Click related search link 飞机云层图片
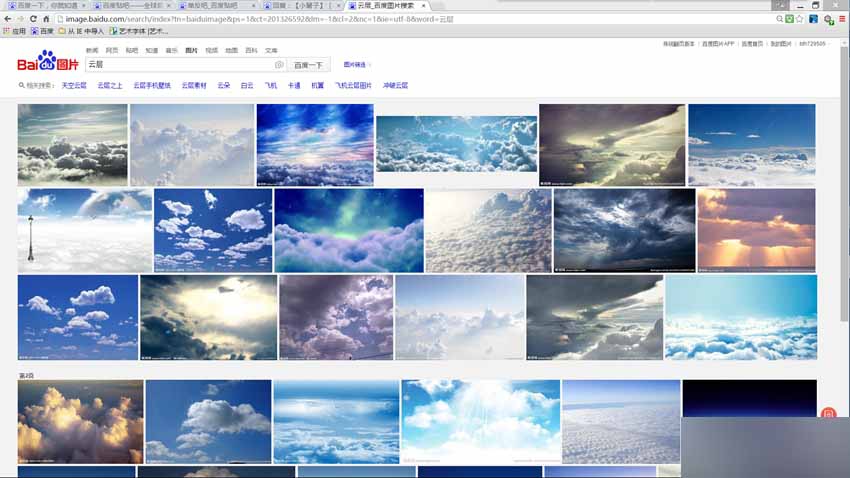The width and height of the screenshot is (850, 478). point(353,86)
